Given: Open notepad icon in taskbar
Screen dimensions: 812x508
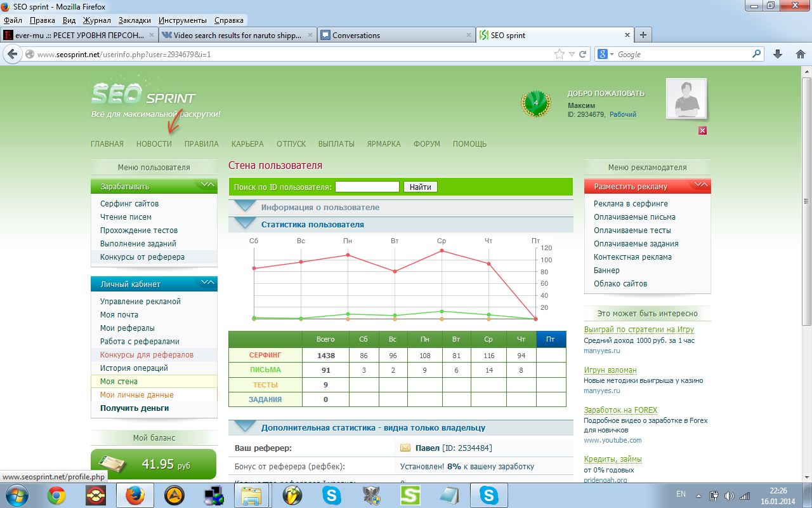Looking at the screenshot, I should pyautogui.click(x=450, y=495).
